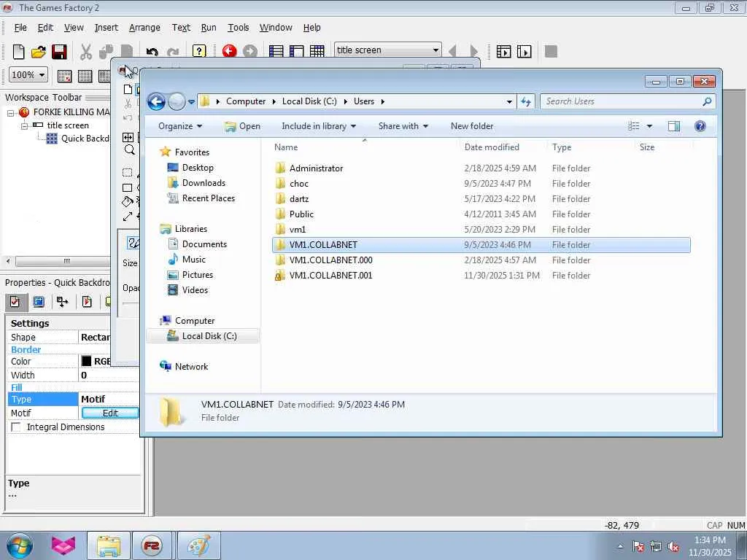Click the black Border Color swatch
The width and height of the screenshot is (747, 560).
(x=86, y=361)
